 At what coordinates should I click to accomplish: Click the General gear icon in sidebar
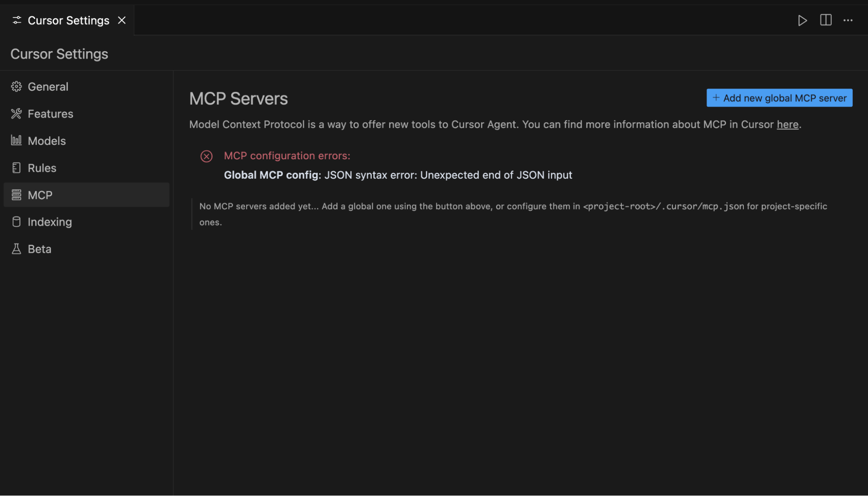click(x=16, y=86)
